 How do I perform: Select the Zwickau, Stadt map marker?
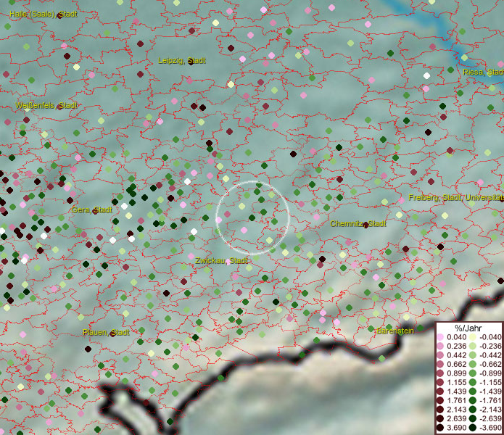pos(228,261)
